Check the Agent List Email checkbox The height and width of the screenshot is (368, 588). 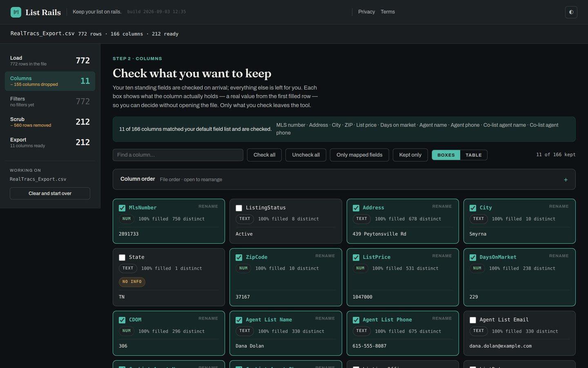coord(473,320)
